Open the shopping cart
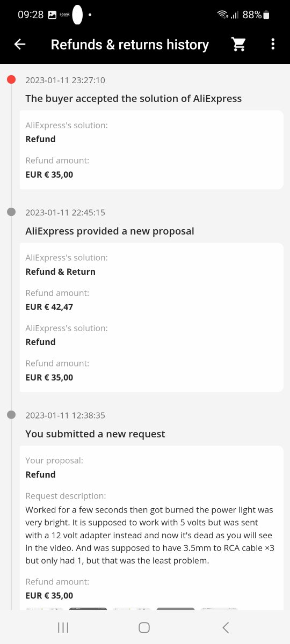The height and width of the screenshot is (644, 290). (239, 45)
